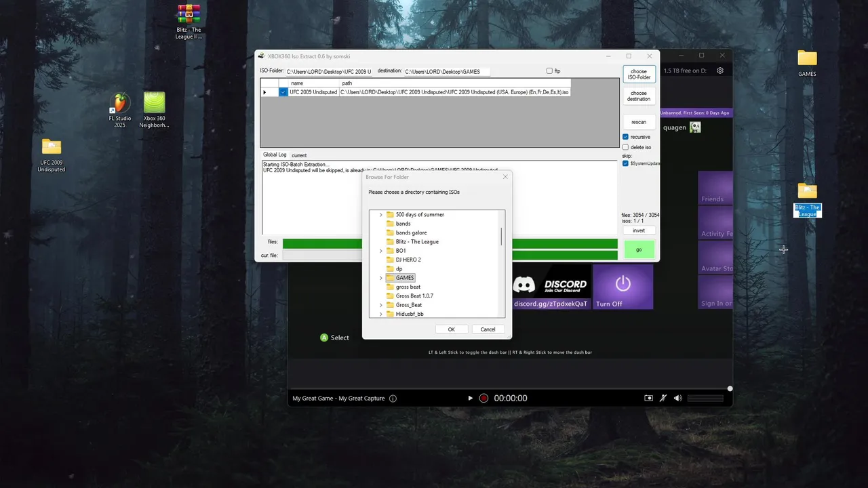Click the UFC 2009 Undisputed iso path cell

point(454,92)
